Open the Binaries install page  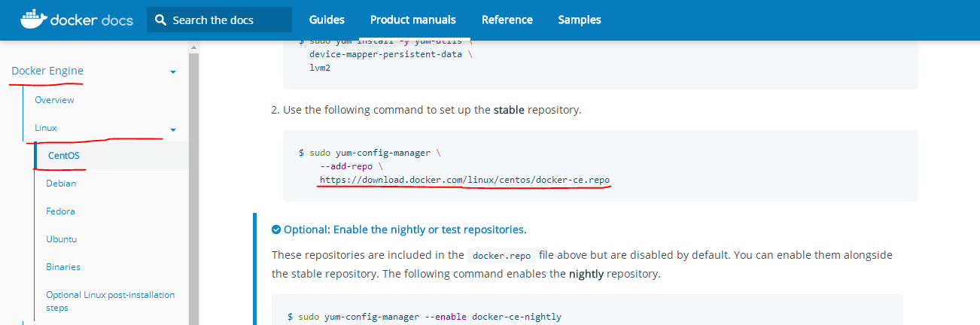63,267
